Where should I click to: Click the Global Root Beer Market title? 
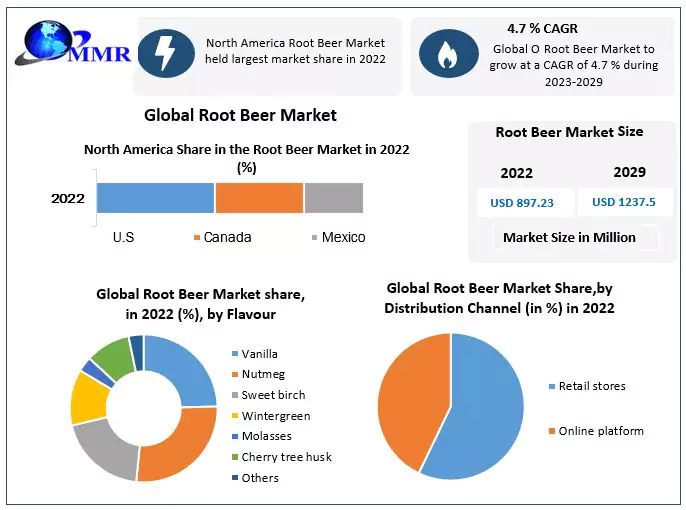point(240,115)
